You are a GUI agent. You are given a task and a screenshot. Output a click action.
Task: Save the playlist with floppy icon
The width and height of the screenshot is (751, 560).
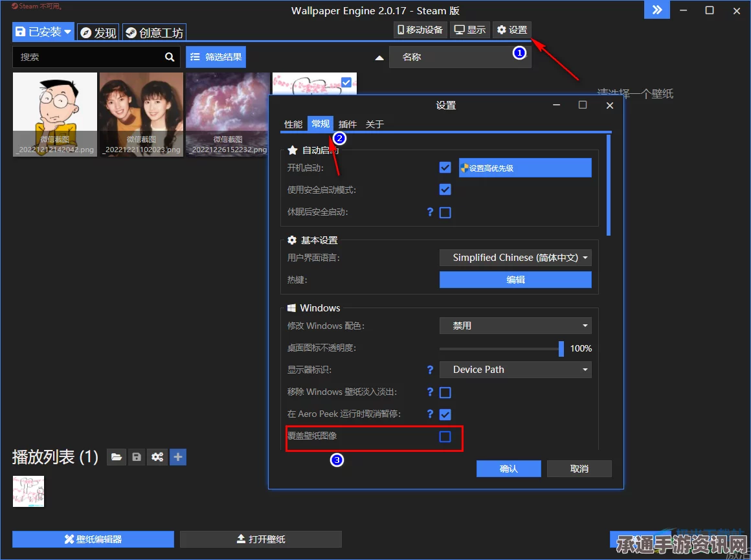coord(137,457)
